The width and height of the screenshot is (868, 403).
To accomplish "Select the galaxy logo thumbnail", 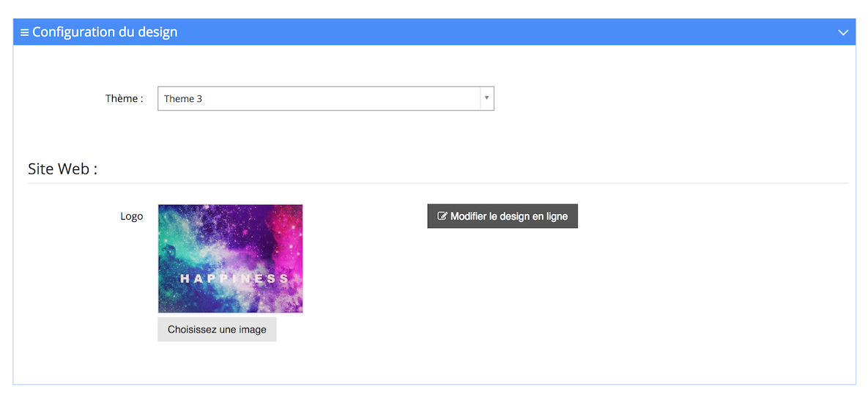I will pyautogui.click(x=230, y=259).
